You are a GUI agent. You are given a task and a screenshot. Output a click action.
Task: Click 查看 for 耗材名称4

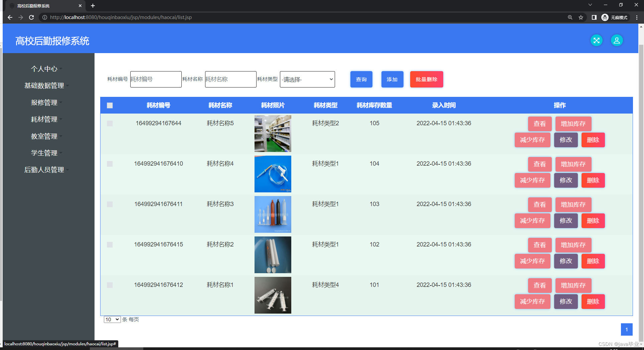[540, 164]
